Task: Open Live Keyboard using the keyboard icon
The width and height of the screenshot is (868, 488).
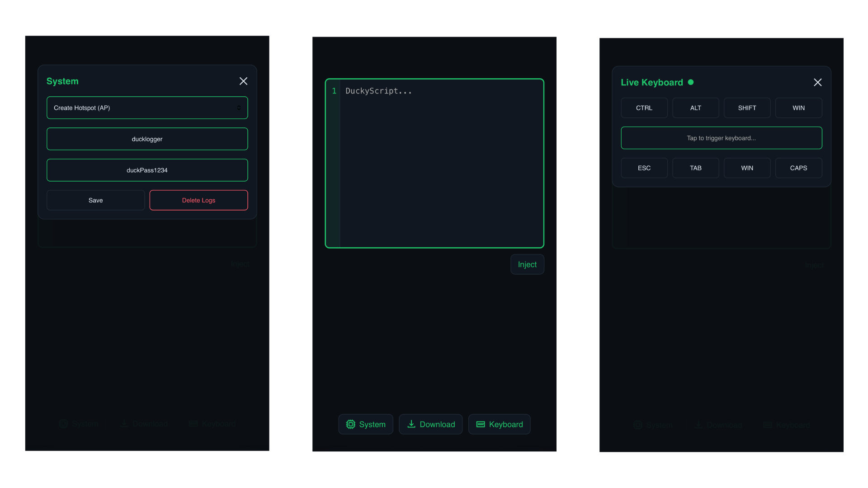Action: click(481, 424)
